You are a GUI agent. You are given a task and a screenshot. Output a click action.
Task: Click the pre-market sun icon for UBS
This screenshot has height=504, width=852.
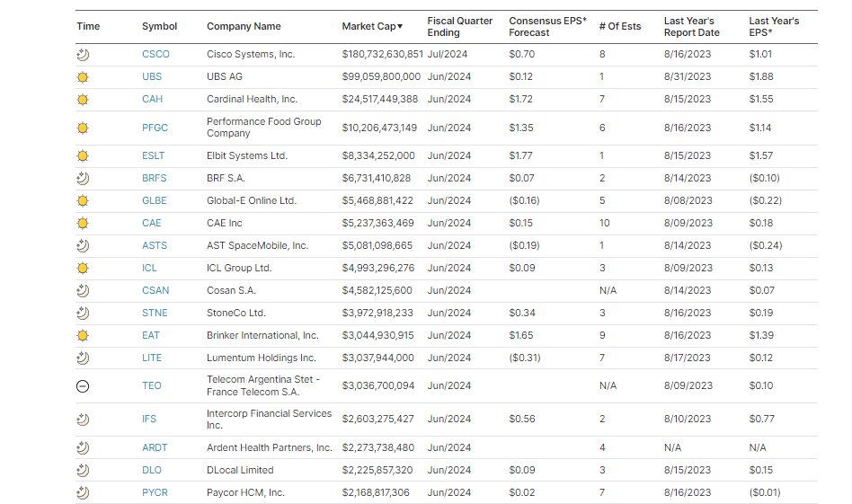[83, 76]
